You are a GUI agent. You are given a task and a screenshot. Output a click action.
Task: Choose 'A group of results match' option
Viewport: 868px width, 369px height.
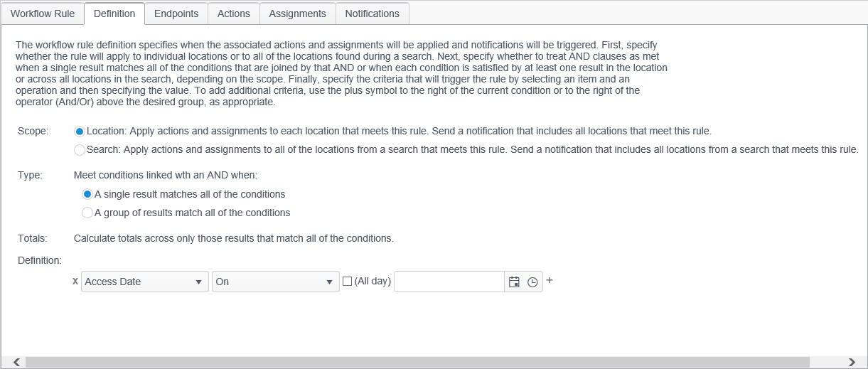click(x=87, y=213)
